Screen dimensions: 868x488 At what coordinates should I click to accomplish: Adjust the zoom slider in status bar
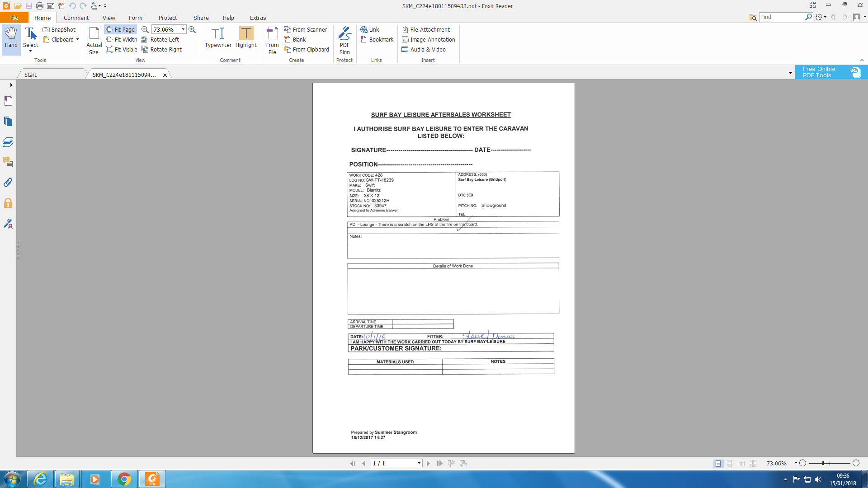[x=823, y=463]
